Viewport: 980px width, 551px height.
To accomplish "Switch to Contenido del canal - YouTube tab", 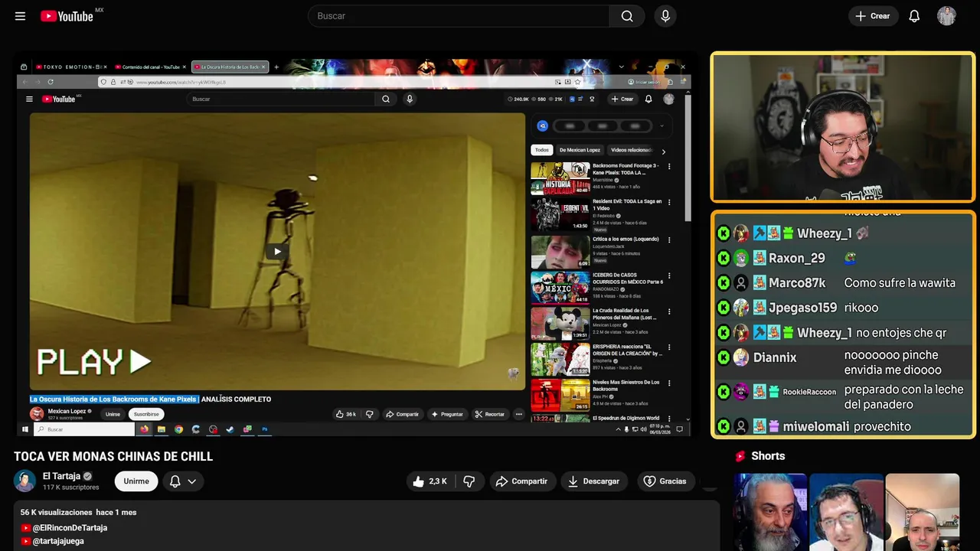I will coord(150,67).
